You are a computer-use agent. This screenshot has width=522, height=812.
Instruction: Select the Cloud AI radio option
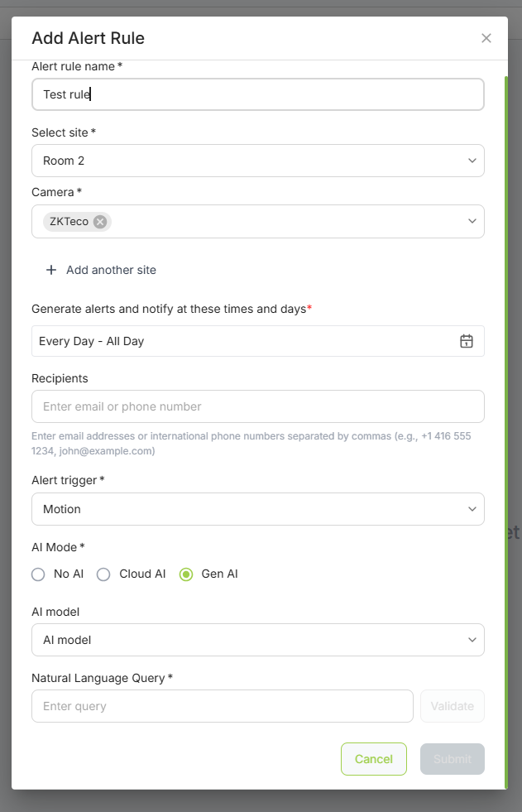click(x=103, y=574)
